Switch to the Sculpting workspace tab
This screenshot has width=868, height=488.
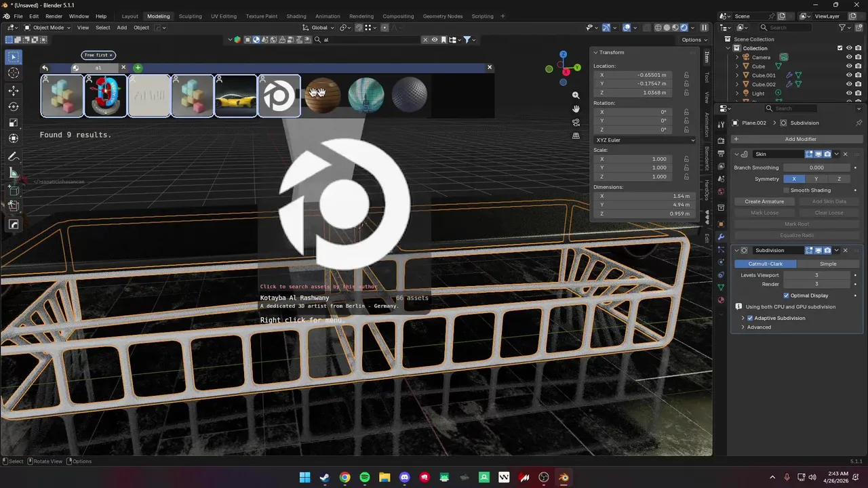pyautogui.click(x=191, y=16)
